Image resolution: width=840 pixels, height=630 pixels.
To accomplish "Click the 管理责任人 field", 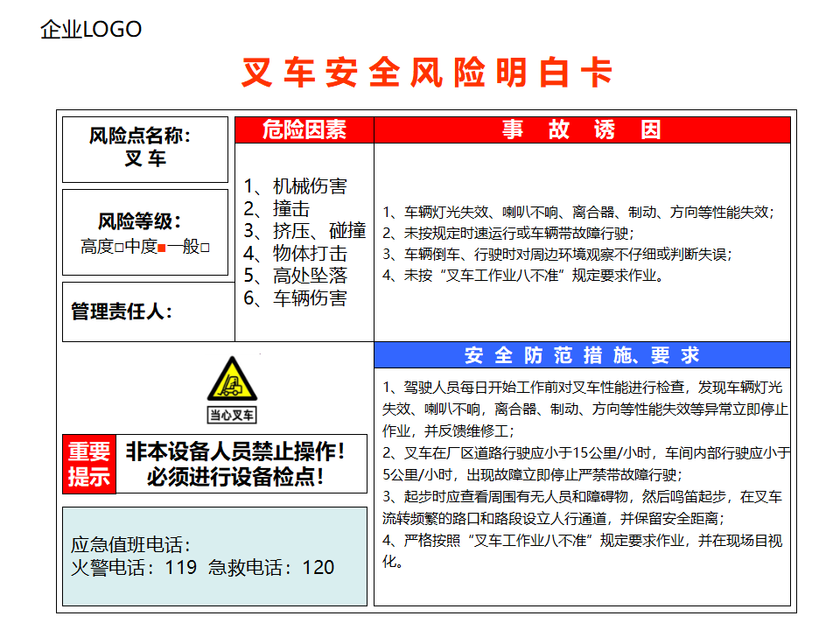I will click(x=122, y=311).
